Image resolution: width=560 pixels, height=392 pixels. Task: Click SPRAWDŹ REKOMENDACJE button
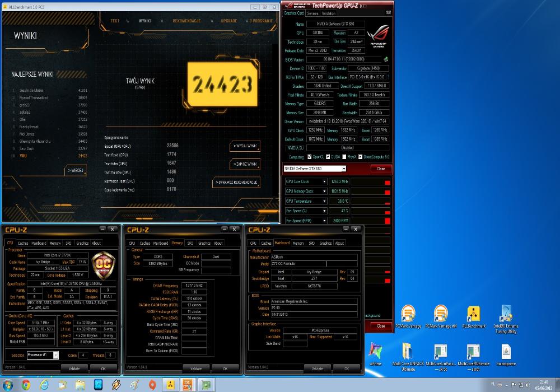click(236, 182)
